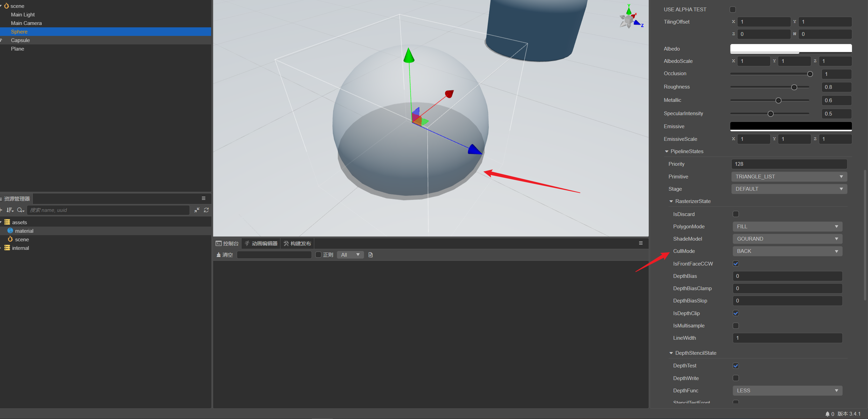
Task: Enable the DepthWrite checkbox
Action: point(736,378)
